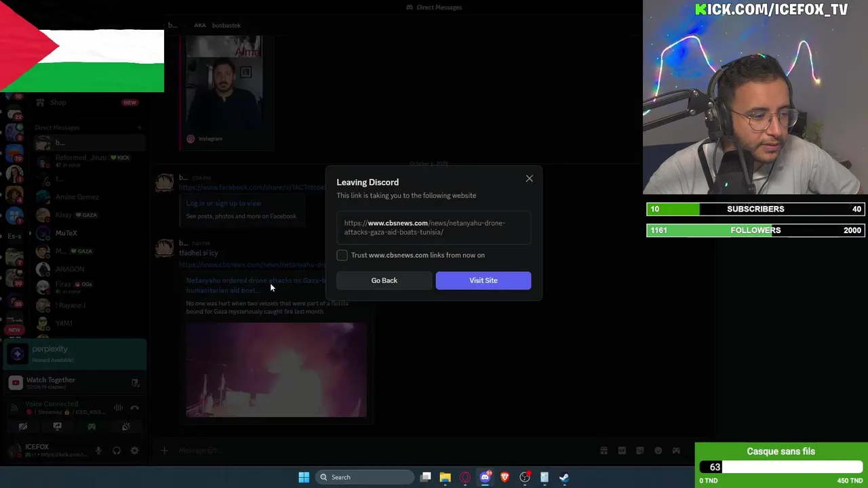Open Task View from taskbar
The height and width of the screenshot is (488, 868).
coord(425,477)
